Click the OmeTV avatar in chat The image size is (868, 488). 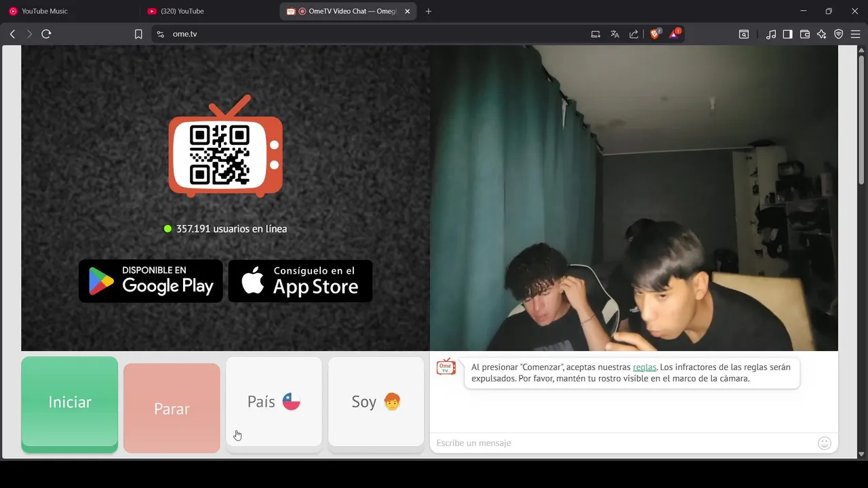tap(446, 367)
